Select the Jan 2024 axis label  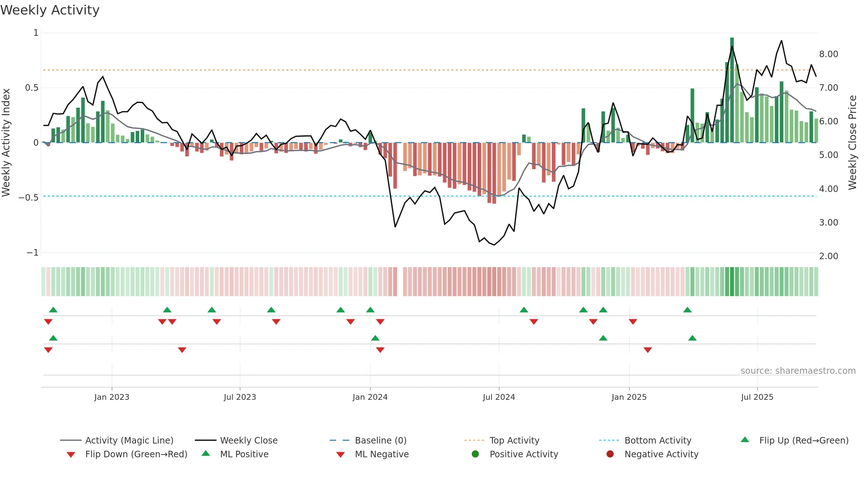point(370,397)
